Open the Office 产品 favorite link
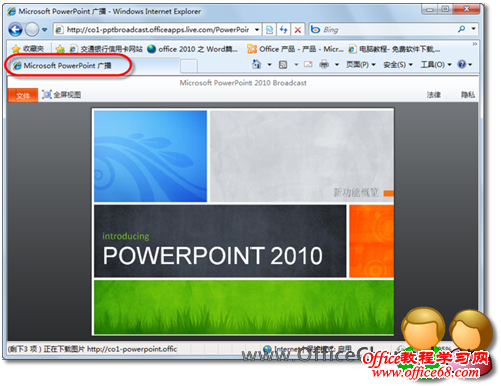 pos(295,49)
